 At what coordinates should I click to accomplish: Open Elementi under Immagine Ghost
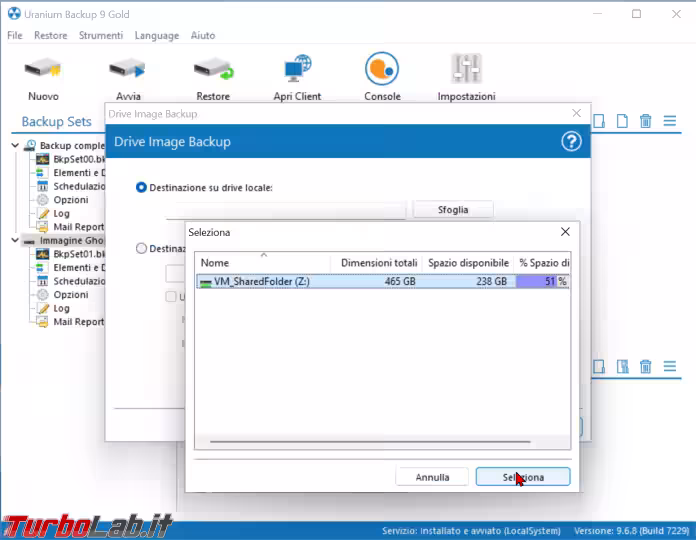point(71,268)
